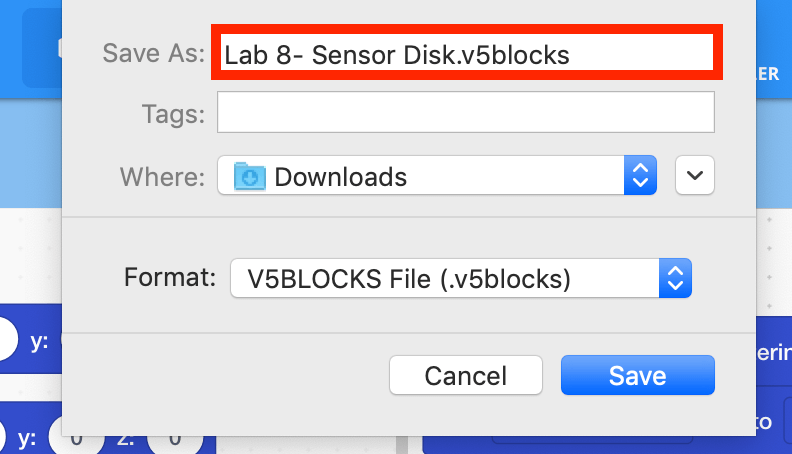
Task: Open the Where location dropdown
Action: pyautogui.click(x=437, y=175)
